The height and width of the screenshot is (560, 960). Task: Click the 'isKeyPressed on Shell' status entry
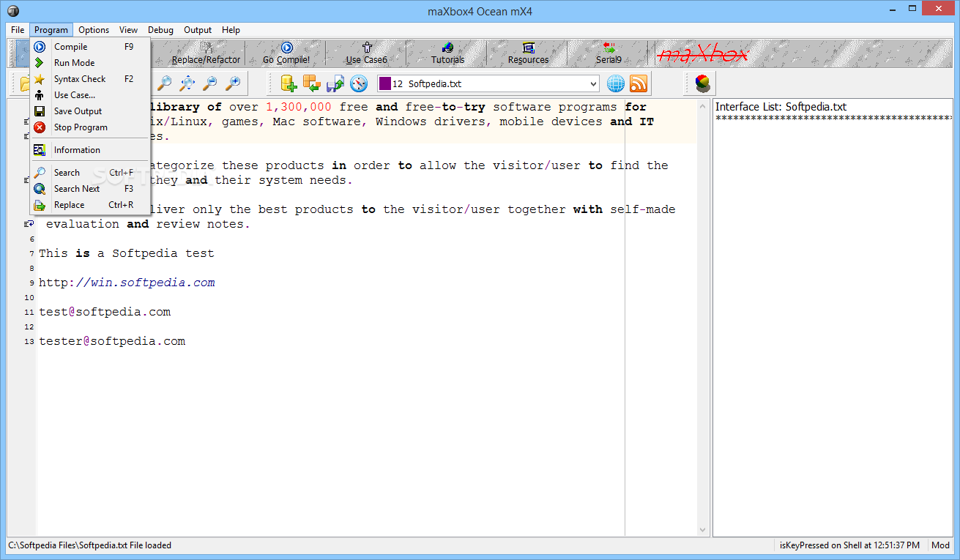click(849, 545)
